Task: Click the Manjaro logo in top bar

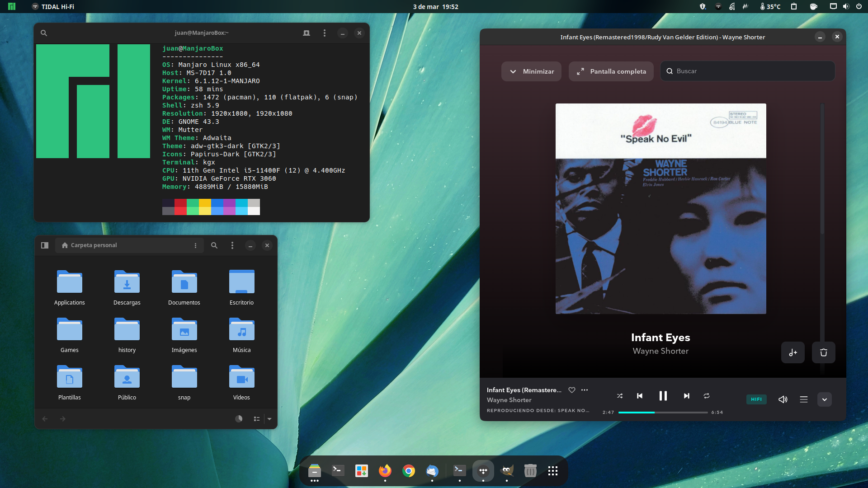Action: tap(12, 7)
